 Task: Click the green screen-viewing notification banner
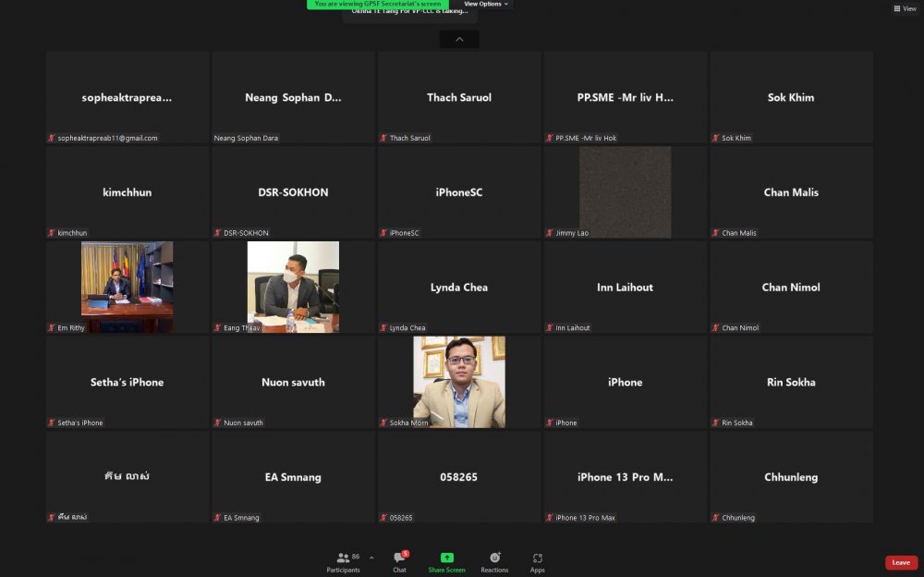tap(377, 5)
